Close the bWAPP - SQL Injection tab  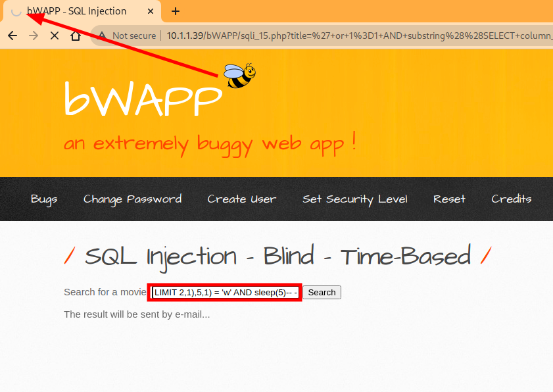click(150, 11)
